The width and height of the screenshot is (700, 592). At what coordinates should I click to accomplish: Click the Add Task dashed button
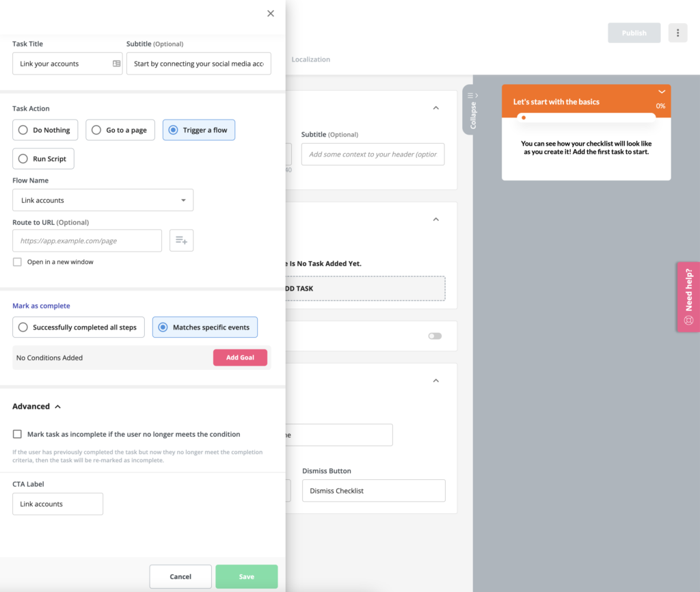pyautogui.click(x=365, y=288)
